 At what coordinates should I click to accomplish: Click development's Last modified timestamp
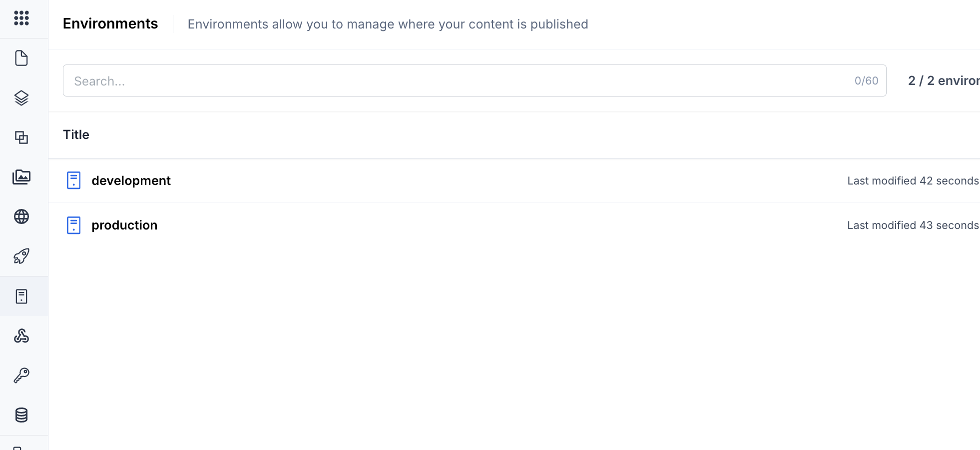913,180
